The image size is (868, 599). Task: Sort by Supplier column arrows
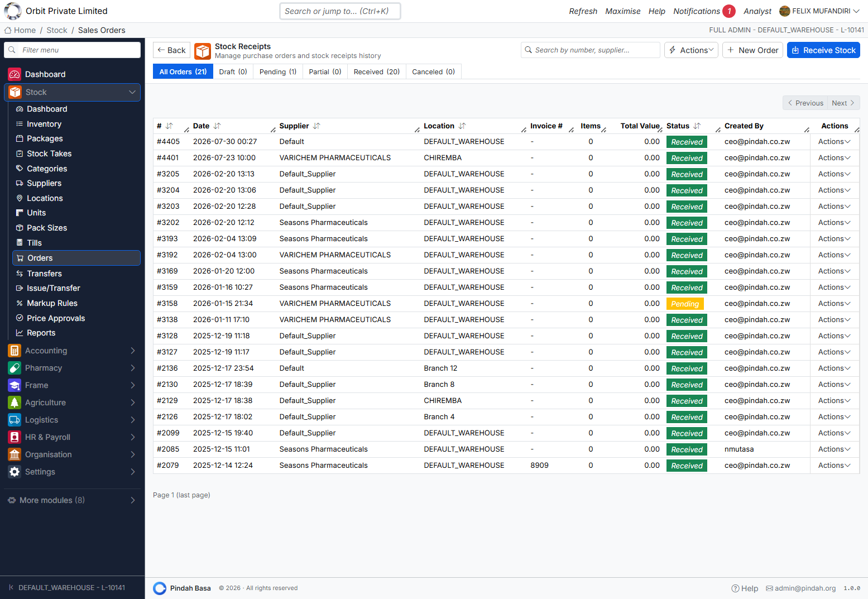tap(316, 126)
